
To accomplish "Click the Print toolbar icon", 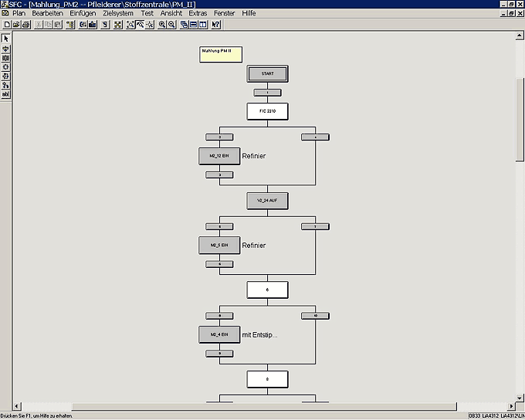I will tap(25, 25).
